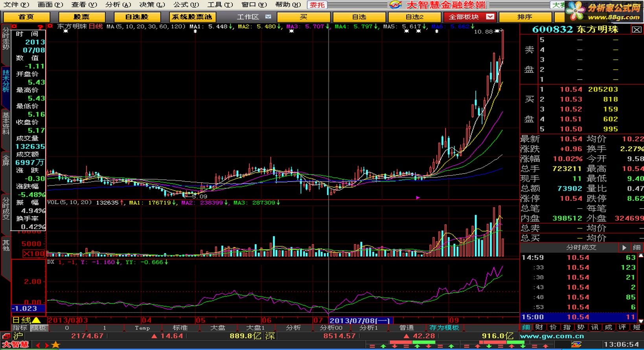Select the 价 price tab
Image resolution: width=644 pixels, height=350 pixels.
pyautogui.click(x=553, y=327)
